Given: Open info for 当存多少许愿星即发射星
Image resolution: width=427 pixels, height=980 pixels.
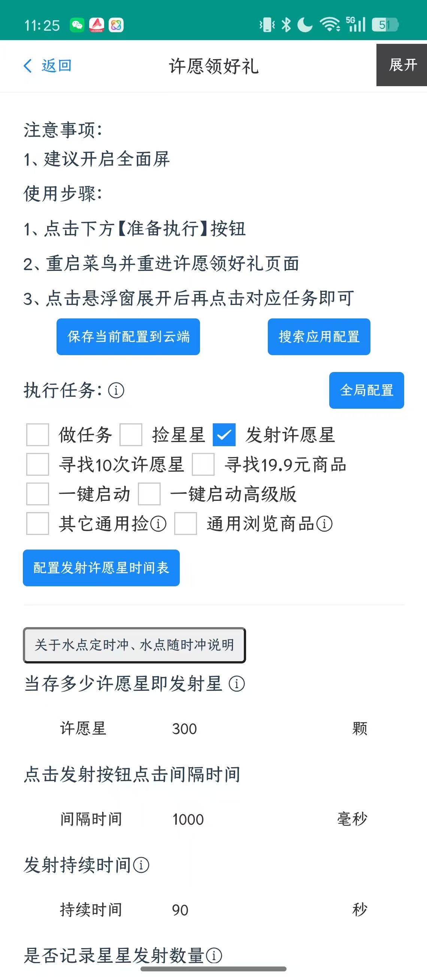Looking at the screenshot, I should [x=236, y=684].
